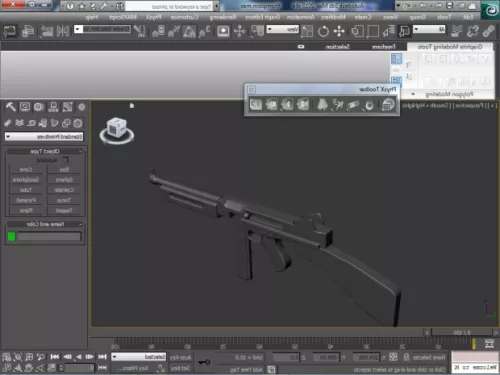Screen dimensions: 500x375
Task: Expand the Polygon Modeling panel arrow
Action: [413, 94]
